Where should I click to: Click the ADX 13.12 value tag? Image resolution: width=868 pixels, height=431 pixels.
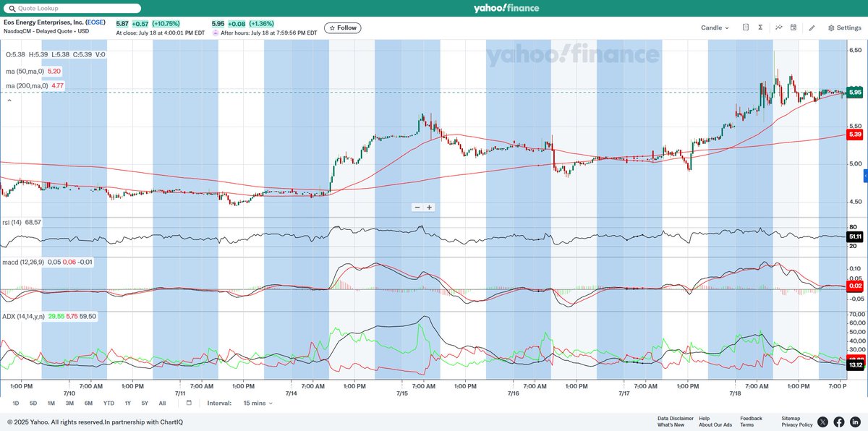[855, 365]
